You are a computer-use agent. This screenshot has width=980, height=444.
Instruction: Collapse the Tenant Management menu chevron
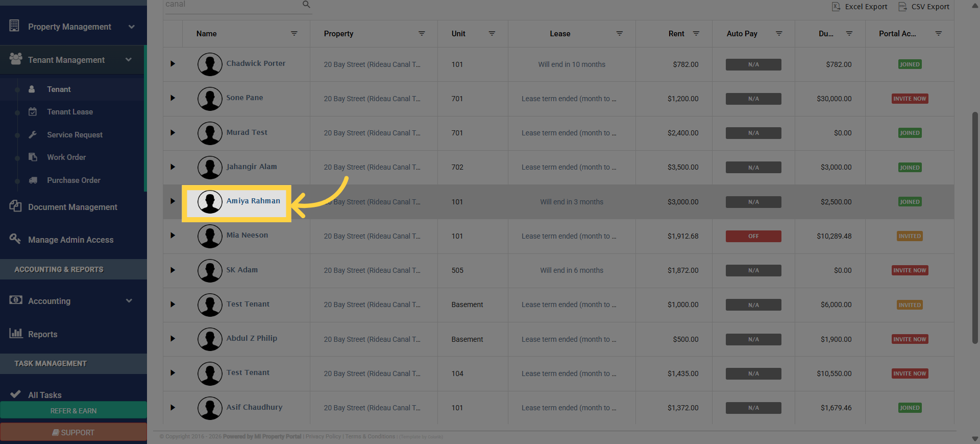click(x=129, y=60)
